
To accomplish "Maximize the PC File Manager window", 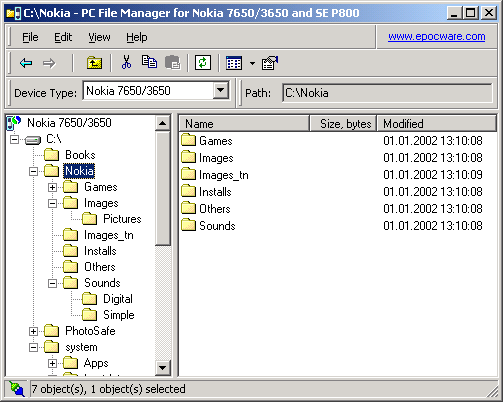I will tap(471, 13).
